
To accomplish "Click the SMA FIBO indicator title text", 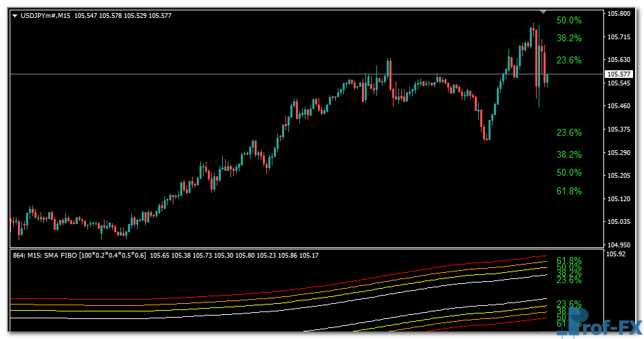I will [80, 256].
